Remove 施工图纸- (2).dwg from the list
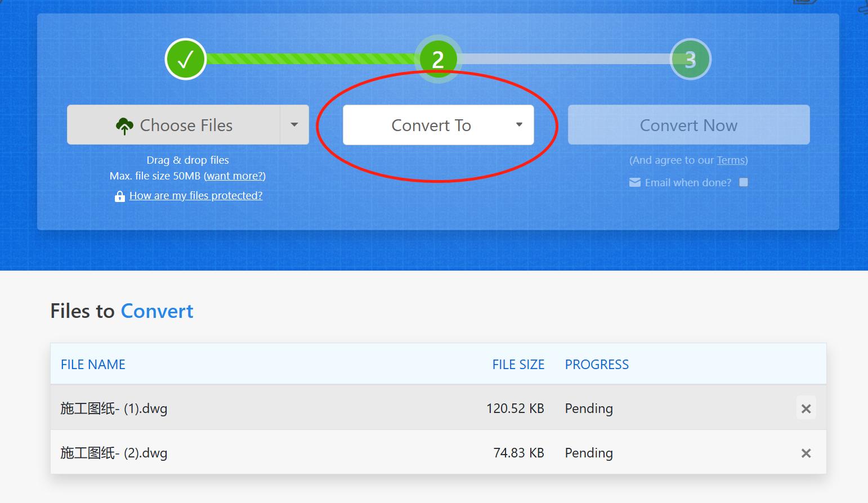Screen dimensions: 868x503 [x=806, y=453]
